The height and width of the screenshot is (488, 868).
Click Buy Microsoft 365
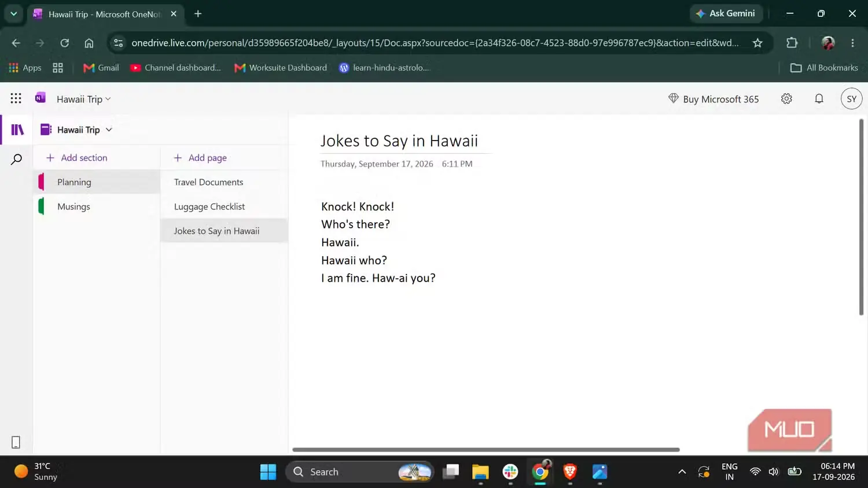point(713,99)
